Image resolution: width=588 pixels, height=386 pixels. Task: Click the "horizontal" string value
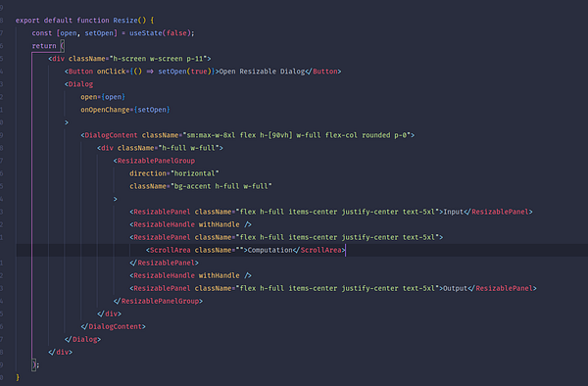(195, 173)
